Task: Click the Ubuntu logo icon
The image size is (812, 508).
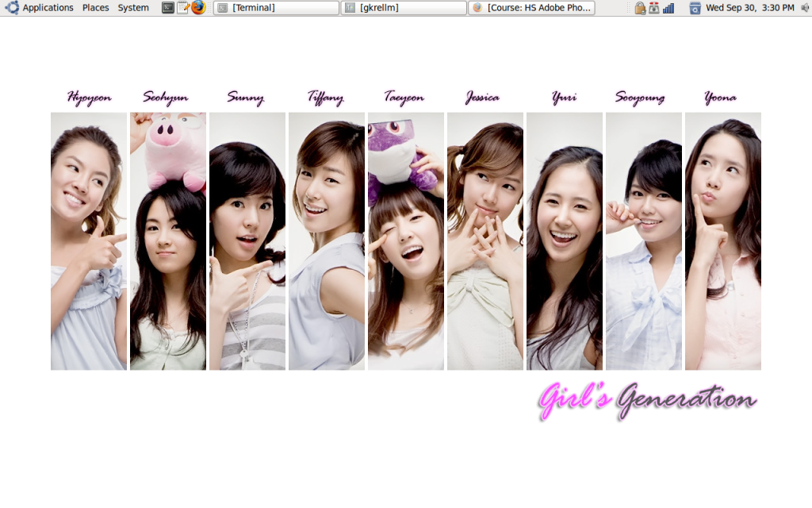Action: click(11, 7)
